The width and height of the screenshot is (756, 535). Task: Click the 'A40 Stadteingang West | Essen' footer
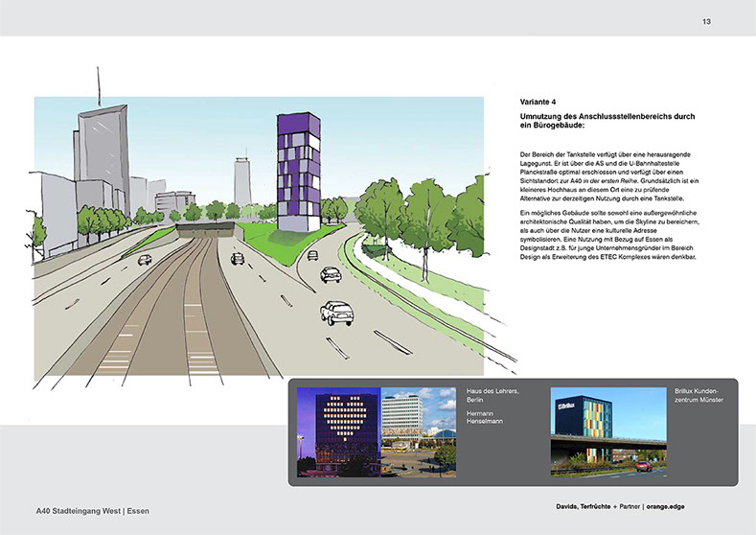[92, 511]
